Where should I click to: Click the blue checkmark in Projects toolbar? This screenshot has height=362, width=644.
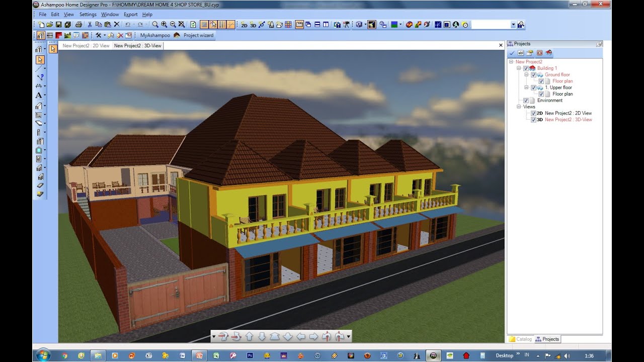512,53
